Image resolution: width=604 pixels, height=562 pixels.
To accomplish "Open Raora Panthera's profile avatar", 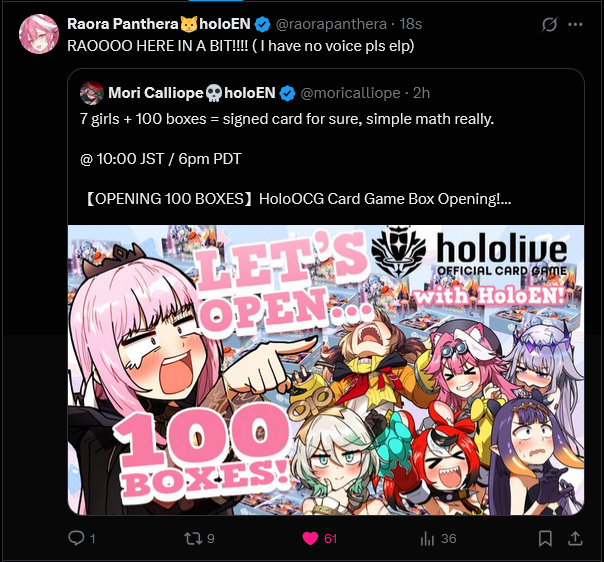I will (39, 34).
